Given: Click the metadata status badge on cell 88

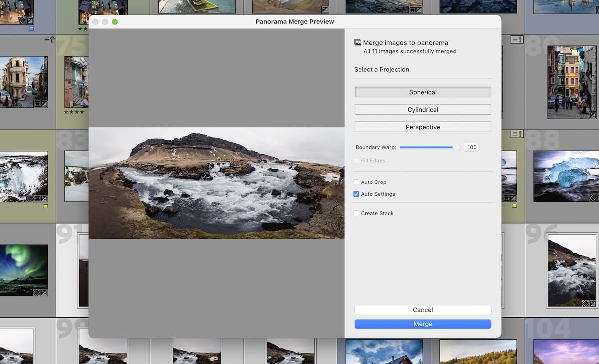Looking at the screenshot, I should [x=517, y=134].
